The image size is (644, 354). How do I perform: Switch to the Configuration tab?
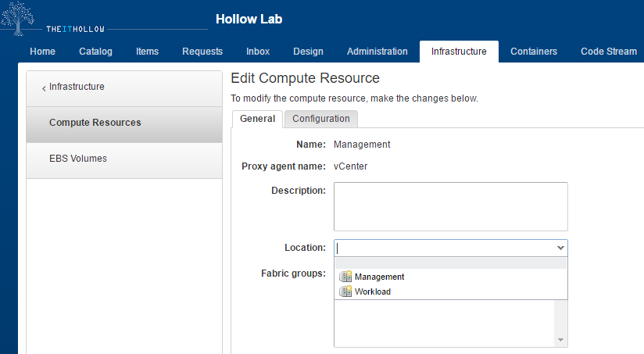pyautogui.click(x=320, y=119)
